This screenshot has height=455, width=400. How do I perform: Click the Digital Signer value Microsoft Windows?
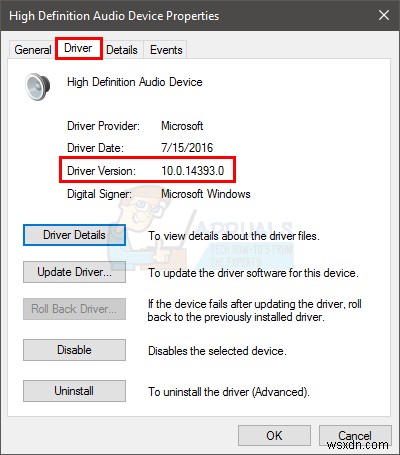pyautogui.click(x=206, y=194)
